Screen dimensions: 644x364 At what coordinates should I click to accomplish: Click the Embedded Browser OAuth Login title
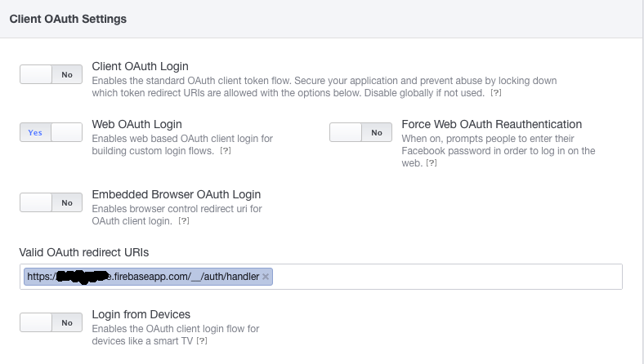click(x=176, y=194)
